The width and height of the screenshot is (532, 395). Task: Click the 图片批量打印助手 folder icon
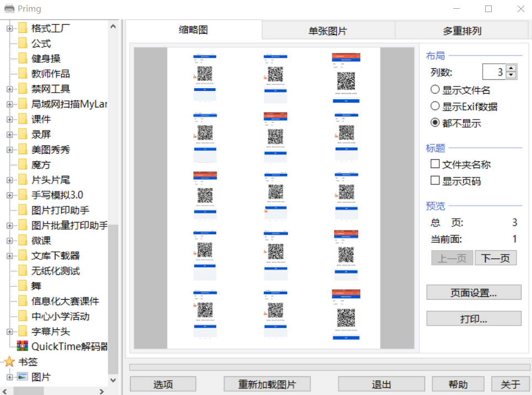23,225
